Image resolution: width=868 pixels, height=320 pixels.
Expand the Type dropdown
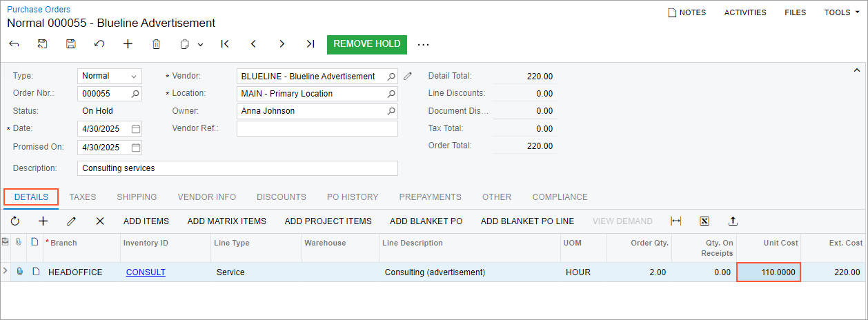[x=133, y=77]
